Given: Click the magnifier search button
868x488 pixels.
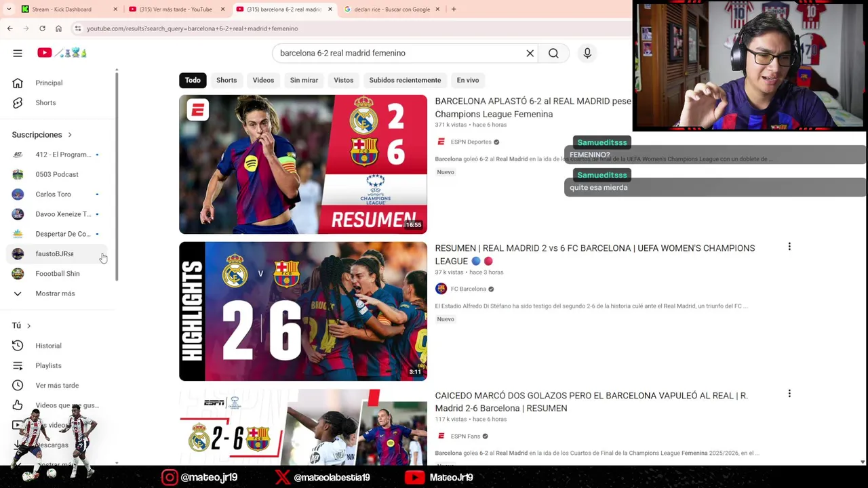Looking at the screenshot, I should tap(553, 53).
